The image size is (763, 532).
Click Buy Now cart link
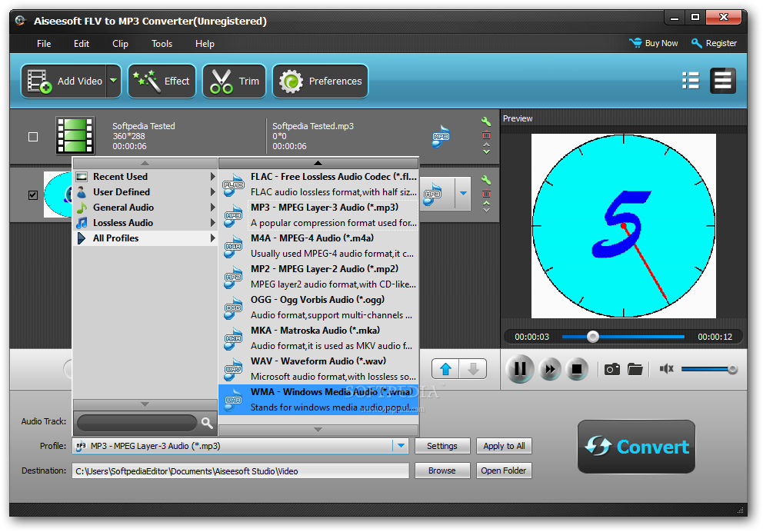[x=654, y=43]
